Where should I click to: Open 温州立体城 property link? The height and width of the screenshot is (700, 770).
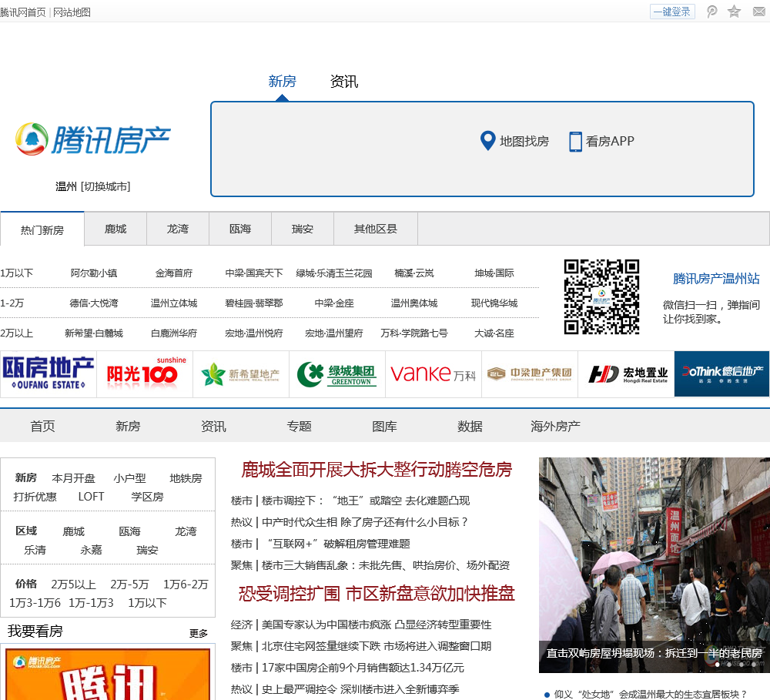coord(174,303)
